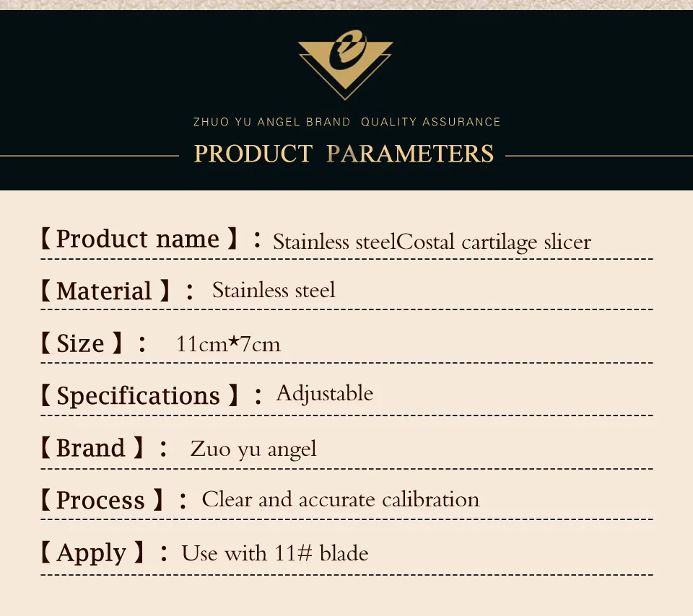Click the Zuo yu angel brand value
The height and width of the screenshot is (616, 693).
coord(253,449)
